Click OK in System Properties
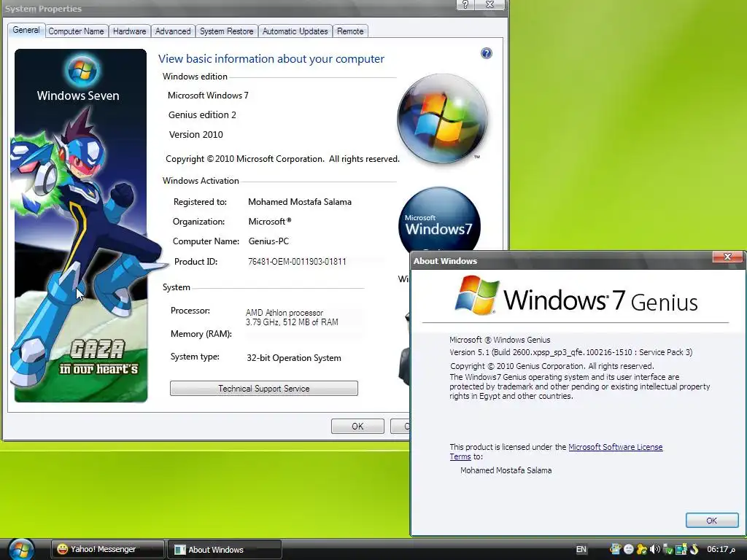The height and width of the screenshot is (560, 747). (x=357, y=426)
